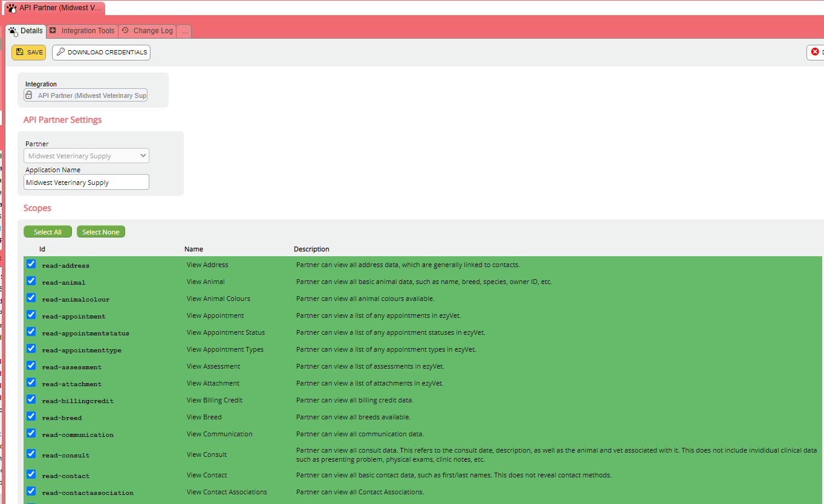This screenshot has height=504, width=824.
Task: Click the 'View Appointment Status' name cell
Action: (x=225, y=332)
